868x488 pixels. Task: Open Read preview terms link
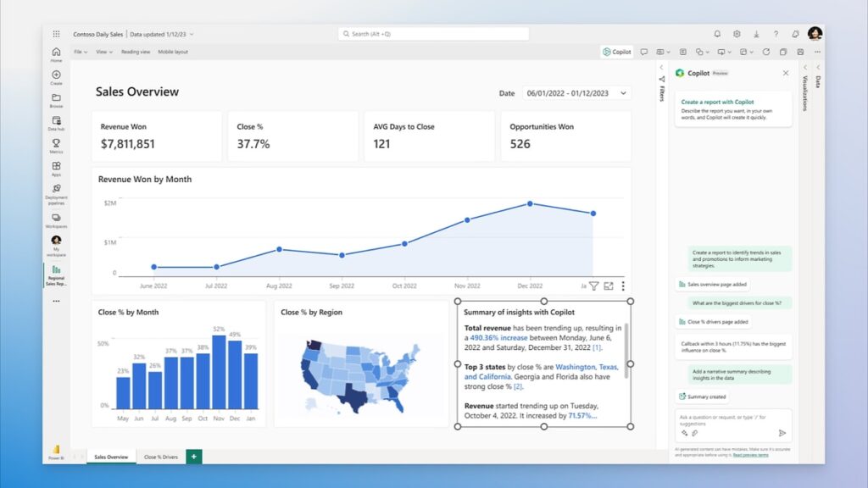[751, 455]
